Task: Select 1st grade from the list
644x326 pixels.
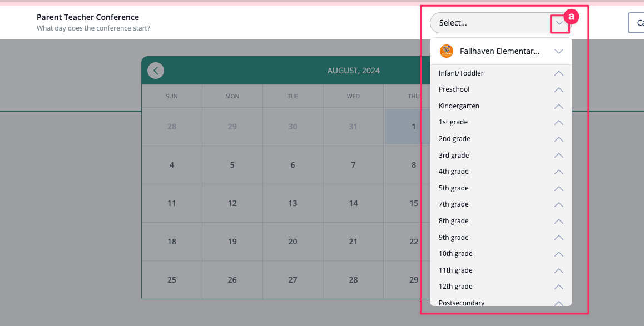Action: pos(453,122)
